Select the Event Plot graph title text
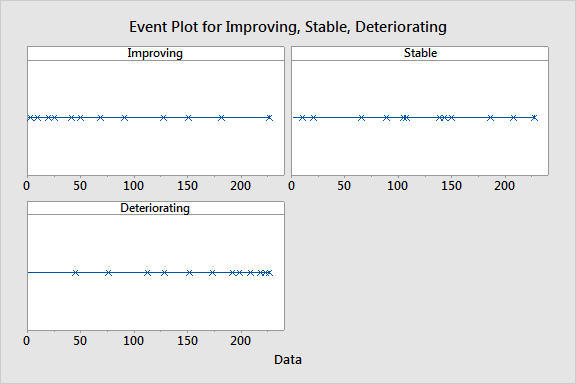Screen dimensions: 576x384 coord(288,27)
